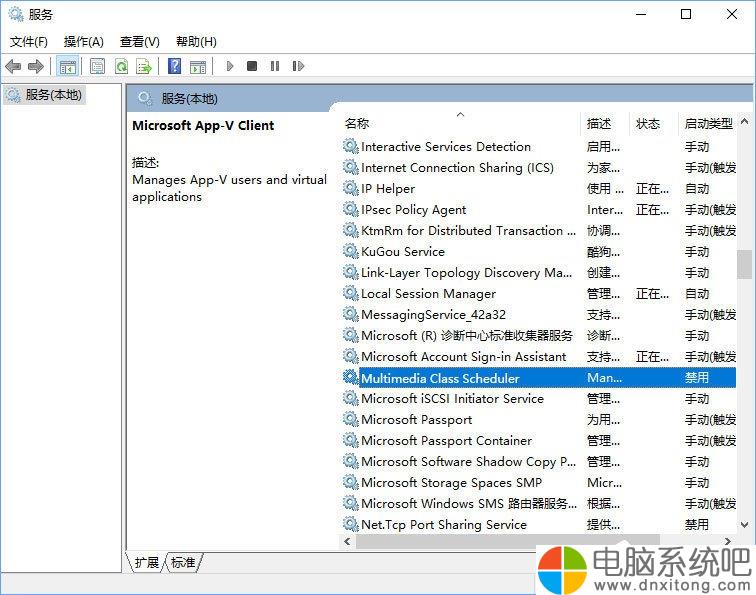Stop the service with the stop icon

pos(252,66)
